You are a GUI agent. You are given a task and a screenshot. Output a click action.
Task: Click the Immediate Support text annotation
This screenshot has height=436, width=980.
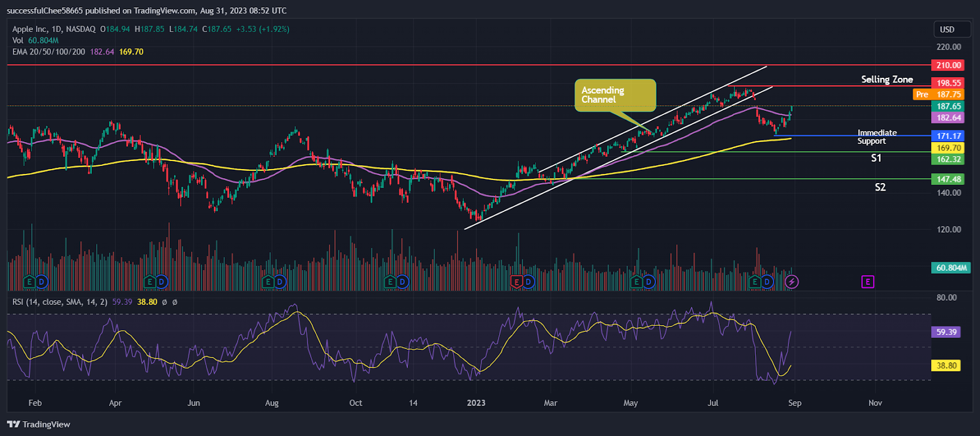pyautogui.click(x=876, y=137)
